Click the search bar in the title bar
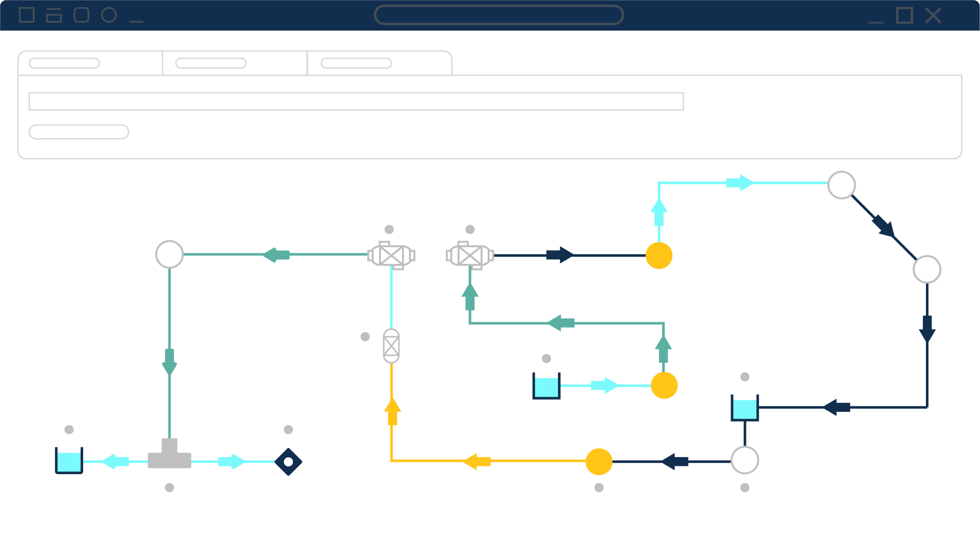The width and height of the screenshot is (980, 551). click(498, 15)
